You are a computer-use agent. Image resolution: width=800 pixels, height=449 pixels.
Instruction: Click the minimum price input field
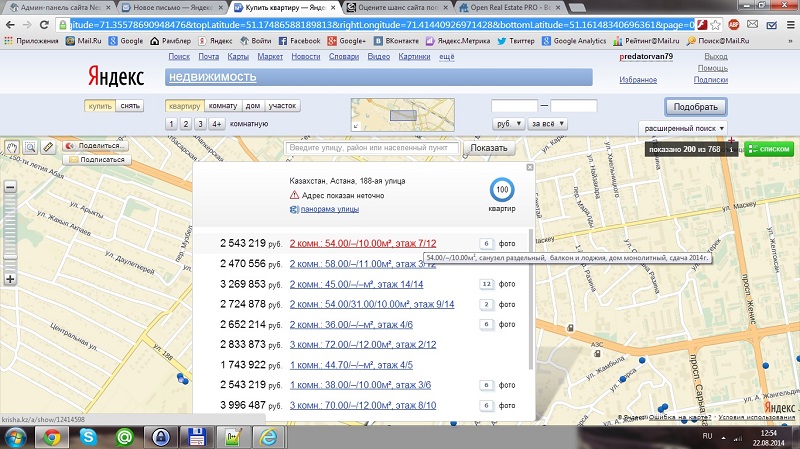[514, 106]
